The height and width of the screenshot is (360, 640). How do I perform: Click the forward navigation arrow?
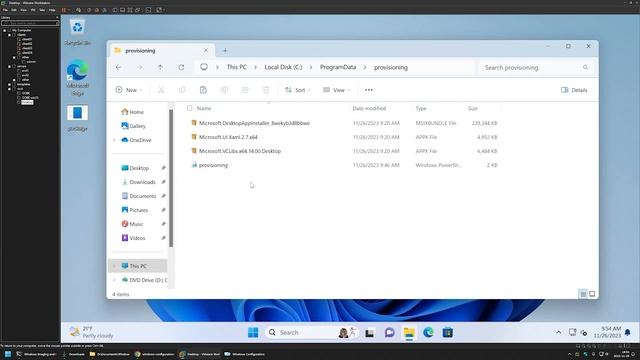point(140,67)
